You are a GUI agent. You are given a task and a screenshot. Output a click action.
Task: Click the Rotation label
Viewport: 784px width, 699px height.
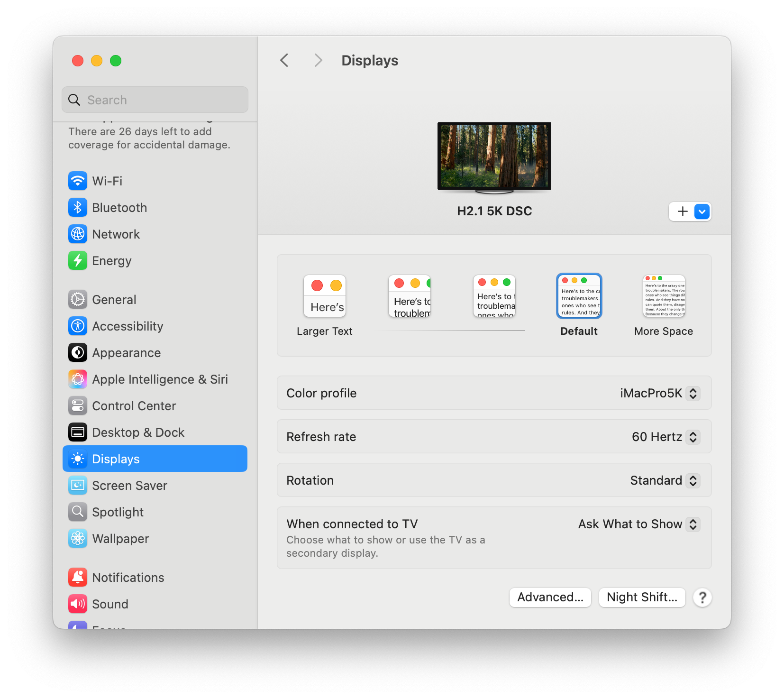coord(310,480)
